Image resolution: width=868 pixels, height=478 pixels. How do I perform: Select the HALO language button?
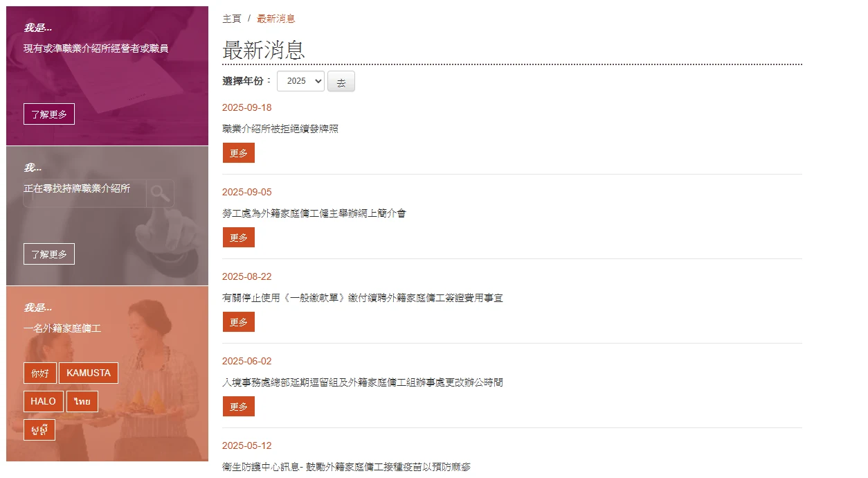pos(44,402)
